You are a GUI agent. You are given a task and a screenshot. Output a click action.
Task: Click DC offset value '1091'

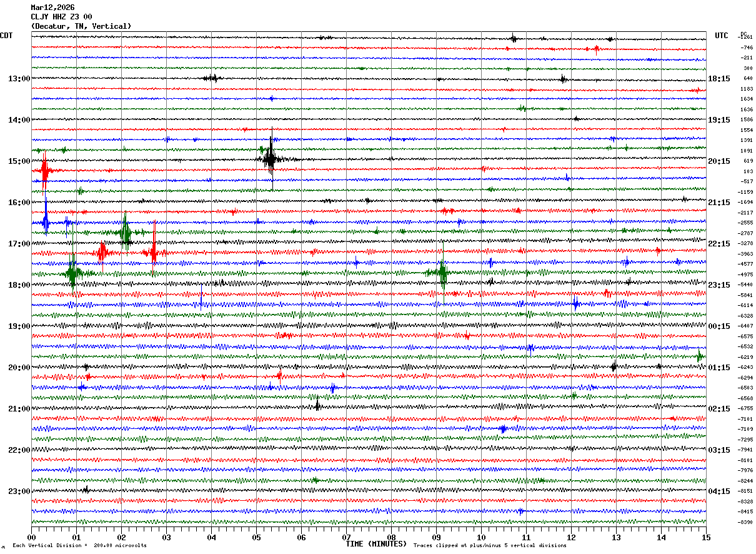point(747,151)
